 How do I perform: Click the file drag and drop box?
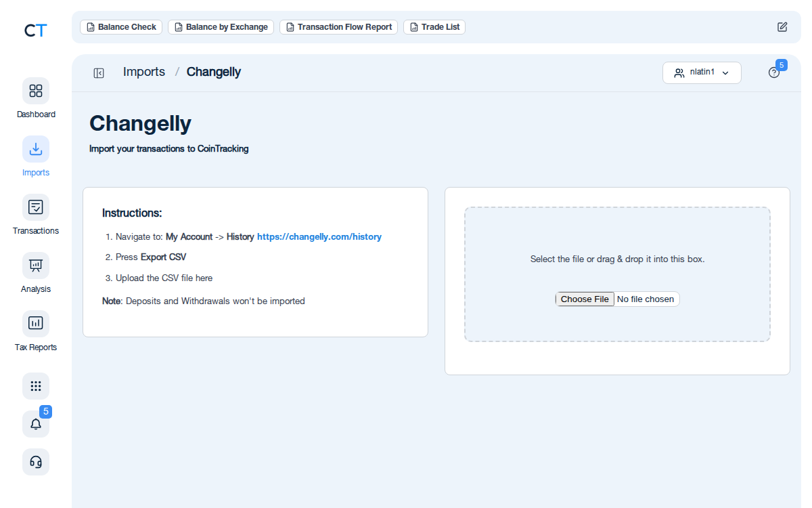point(617,274)
